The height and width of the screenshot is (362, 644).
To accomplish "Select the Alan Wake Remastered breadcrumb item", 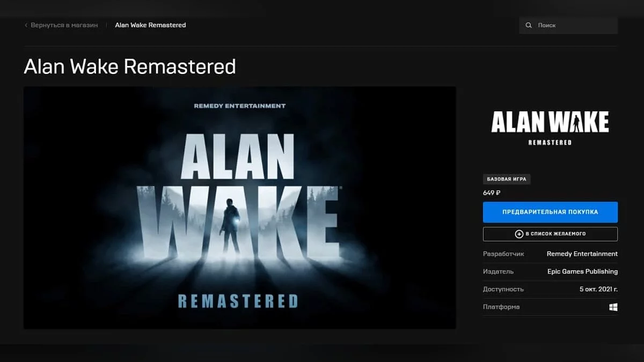I will pyautogui.click(x=150, y=25).
